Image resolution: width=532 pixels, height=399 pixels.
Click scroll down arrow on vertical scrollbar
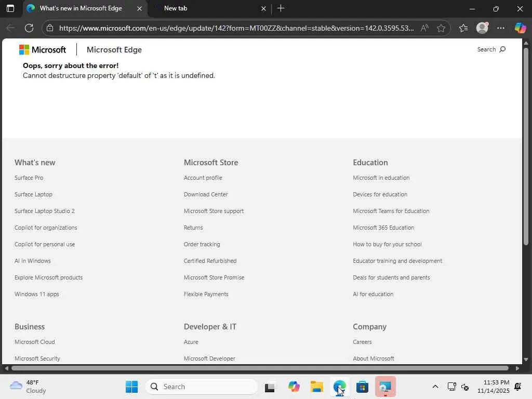point(526,360)
